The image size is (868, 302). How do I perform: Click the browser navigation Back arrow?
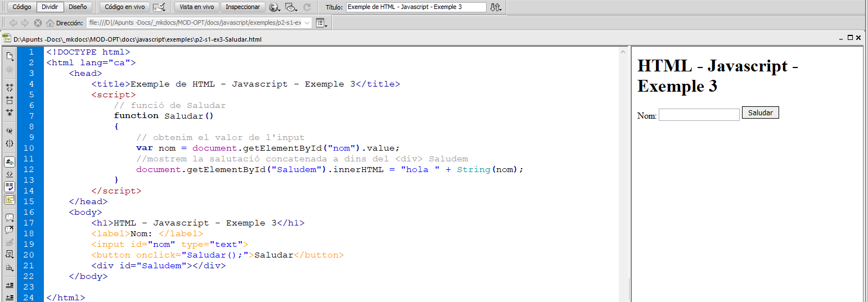(14, 23)
